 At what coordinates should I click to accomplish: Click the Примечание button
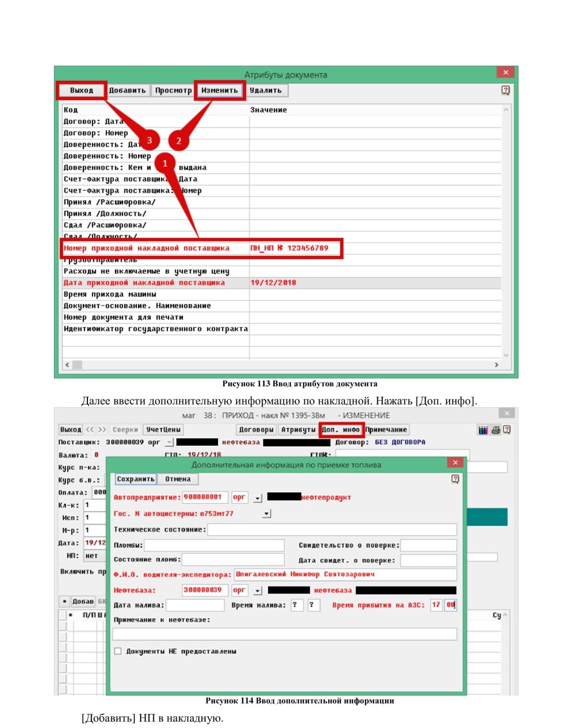(386, 430)
